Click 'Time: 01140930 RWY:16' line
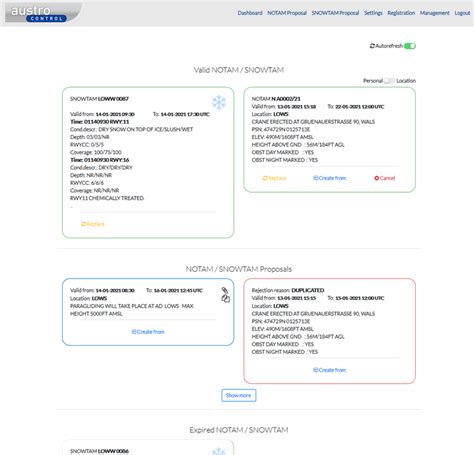The width and height of the screenshot is (474, 455). tap(100, 160)
